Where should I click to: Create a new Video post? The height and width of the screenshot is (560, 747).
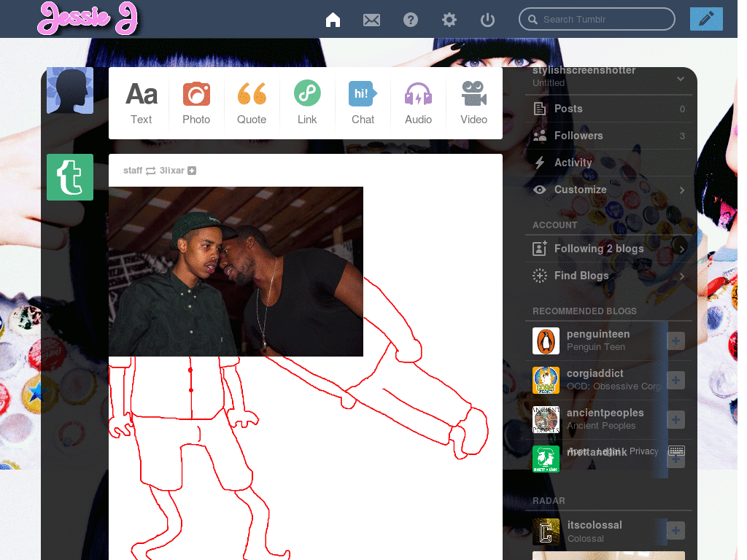(473, 104)
